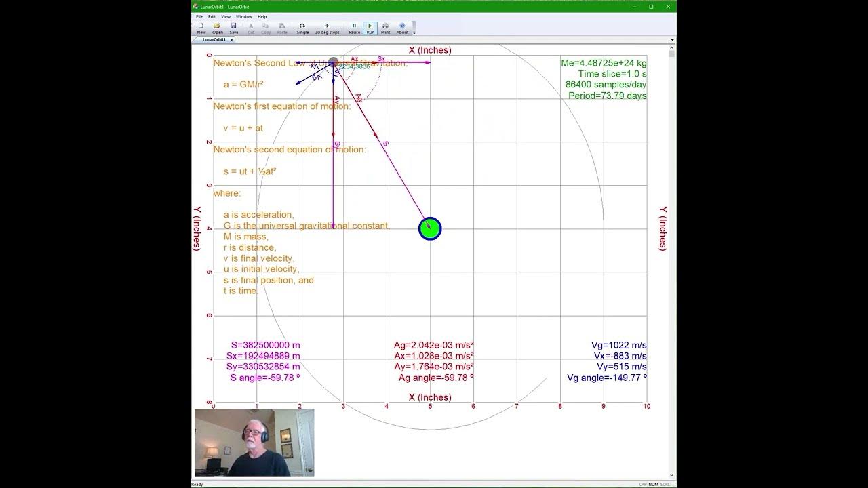Select the LunarOrbit1 document tab
Image resolution: width=868 pixels, height=488 pixels.
214,40
